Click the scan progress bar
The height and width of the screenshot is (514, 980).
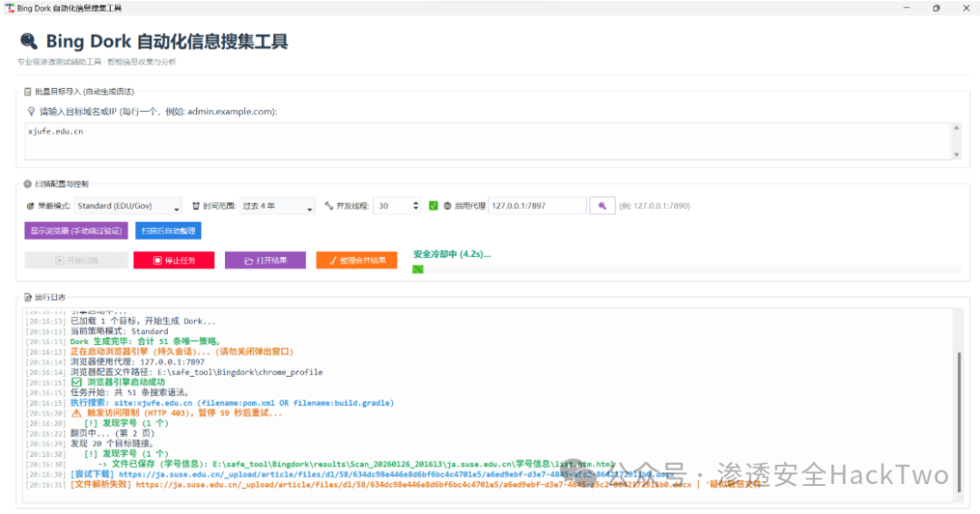686,270
